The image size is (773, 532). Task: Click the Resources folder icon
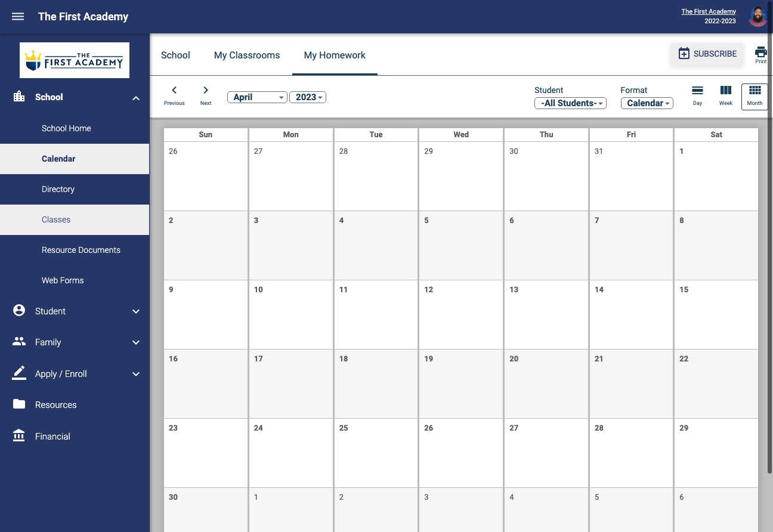point(19,404)
